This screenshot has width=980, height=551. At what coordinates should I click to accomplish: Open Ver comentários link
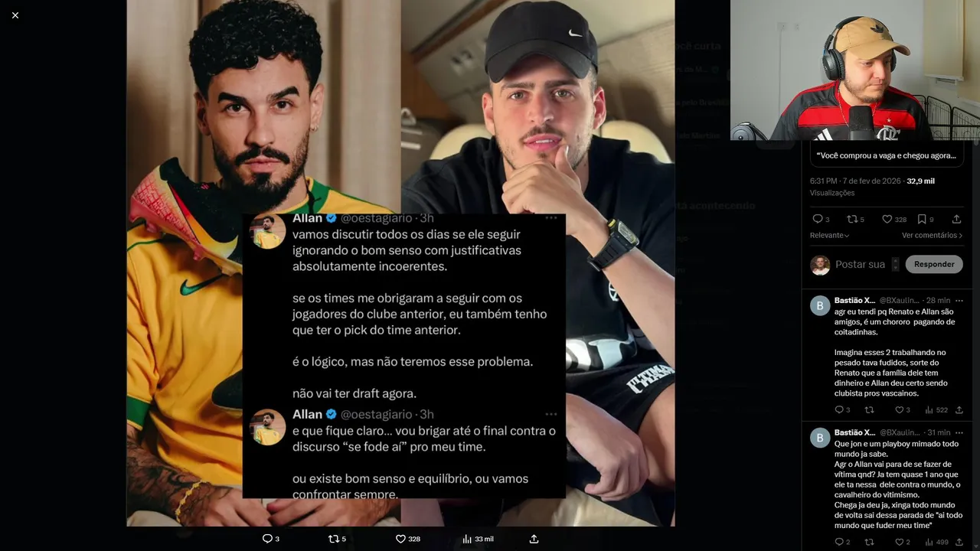click(932, 235)
